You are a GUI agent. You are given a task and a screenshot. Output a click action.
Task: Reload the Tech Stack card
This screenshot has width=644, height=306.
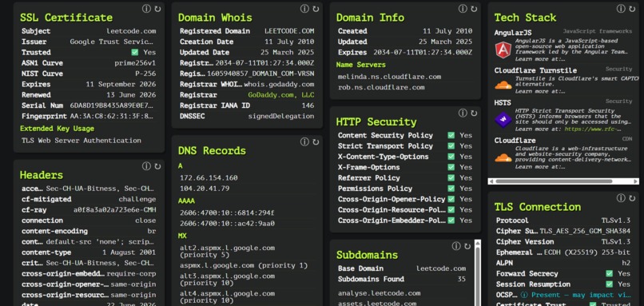pos(632,9)
